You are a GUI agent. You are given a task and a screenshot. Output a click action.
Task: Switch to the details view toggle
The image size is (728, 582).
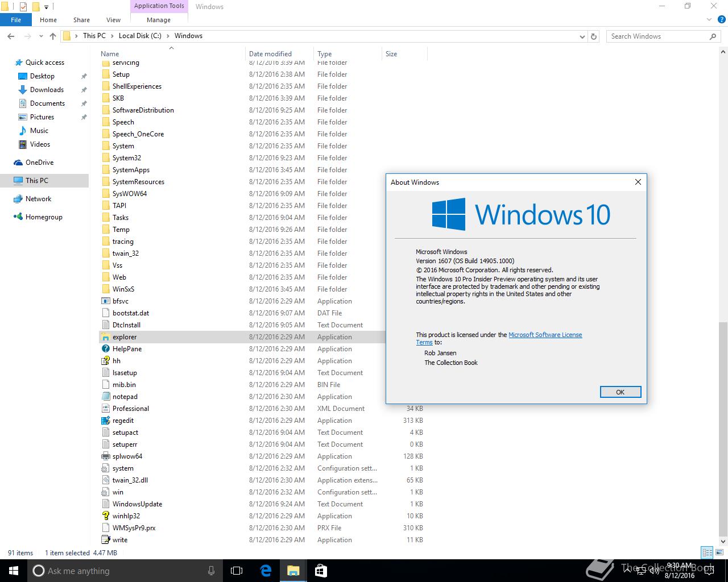click(x=707, y=552)
